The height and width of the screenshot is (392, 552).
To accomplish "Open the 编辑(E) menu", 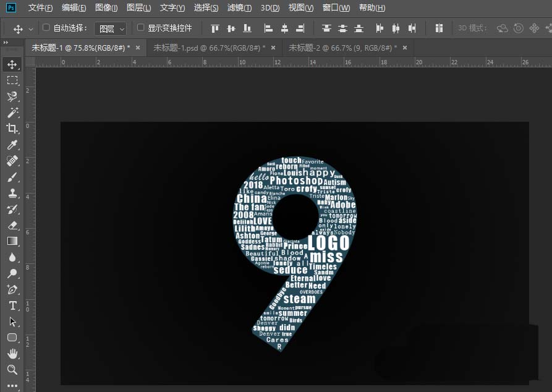I will point(74,8).
